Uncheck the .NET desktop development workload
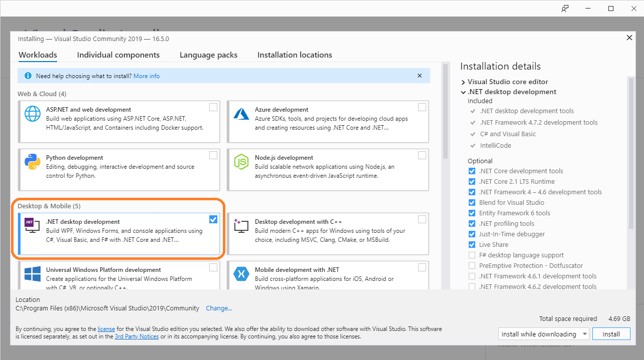644x360 pixels. (x=213, y=219)
